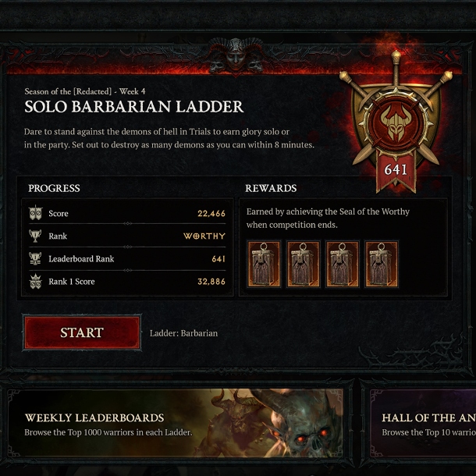Select the first reward cache chest

point(264,264)
